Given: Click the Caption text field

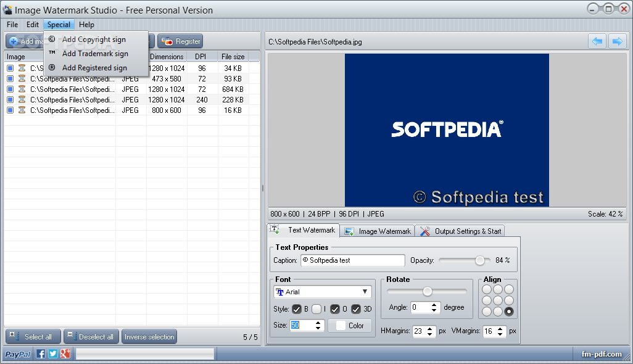Looking at the screenshot, I should 353,260.
